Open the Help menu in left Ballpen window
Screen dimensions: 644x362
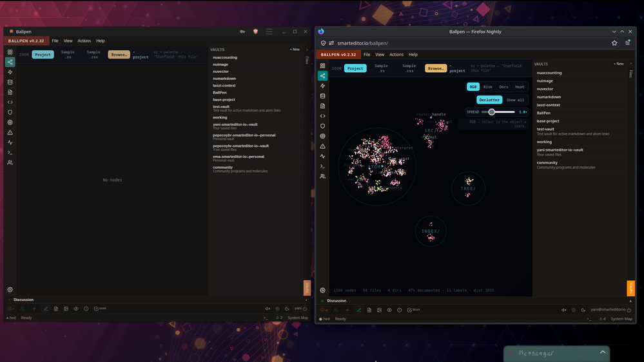click(x=100, y=41)
